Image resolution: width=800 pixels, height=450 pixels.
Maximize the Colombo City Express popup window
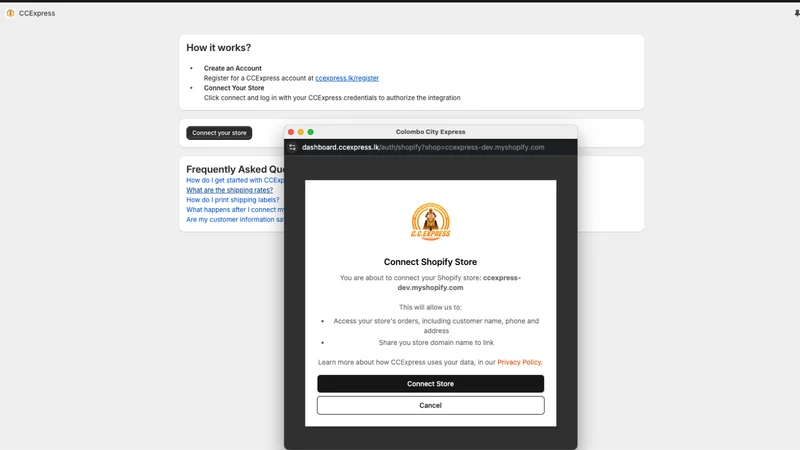[310, 132]
